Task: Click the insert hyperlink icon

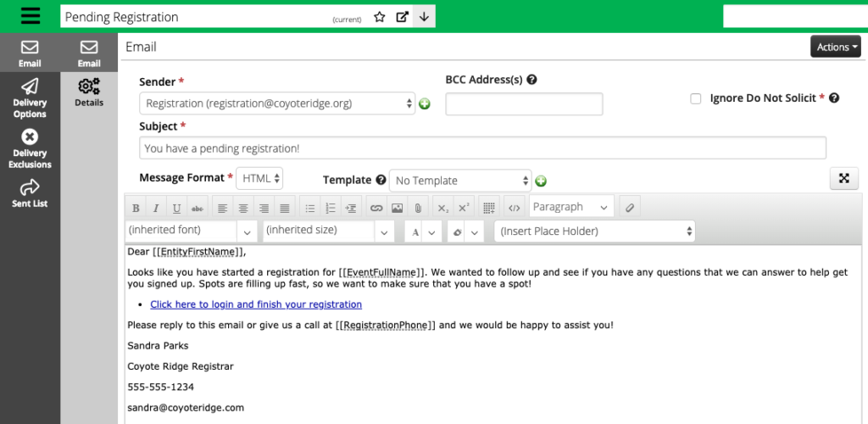Action: coord(376,208)
